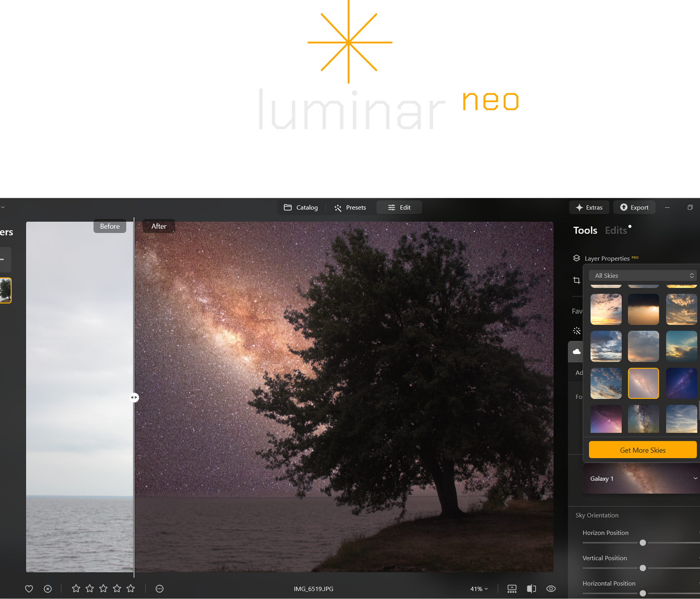Open the All Skies category dropdown
Viewport: 700px width, 599px height.
click(642, 275)
